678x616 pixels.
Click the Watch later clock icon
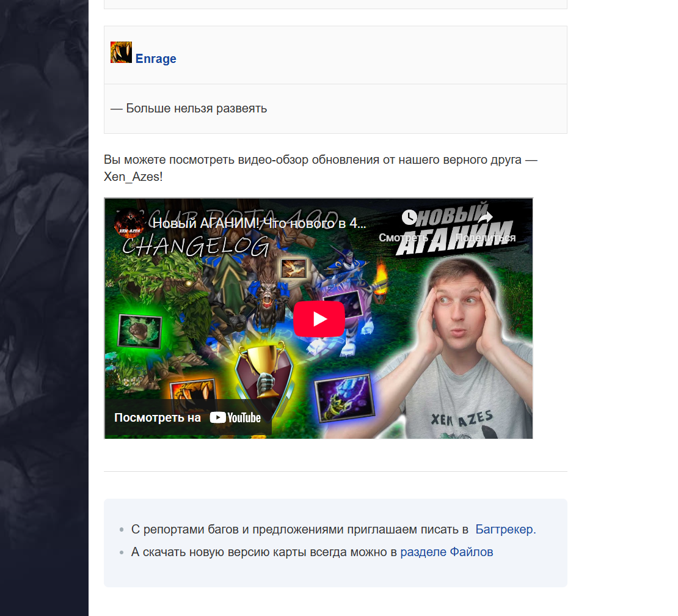pyautogui.click(x=409, y=218)
